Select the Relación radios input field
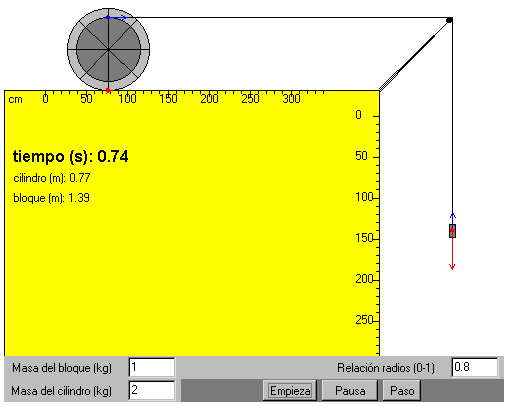The width and height of the screenshot is (509, 407). tap(475, 367)
